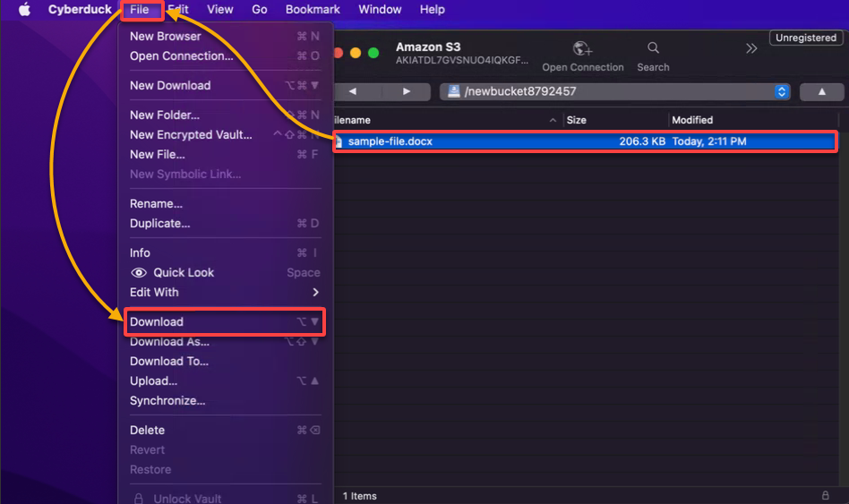
Task: Select New Download menu entry
Action: tap(225, 86)
